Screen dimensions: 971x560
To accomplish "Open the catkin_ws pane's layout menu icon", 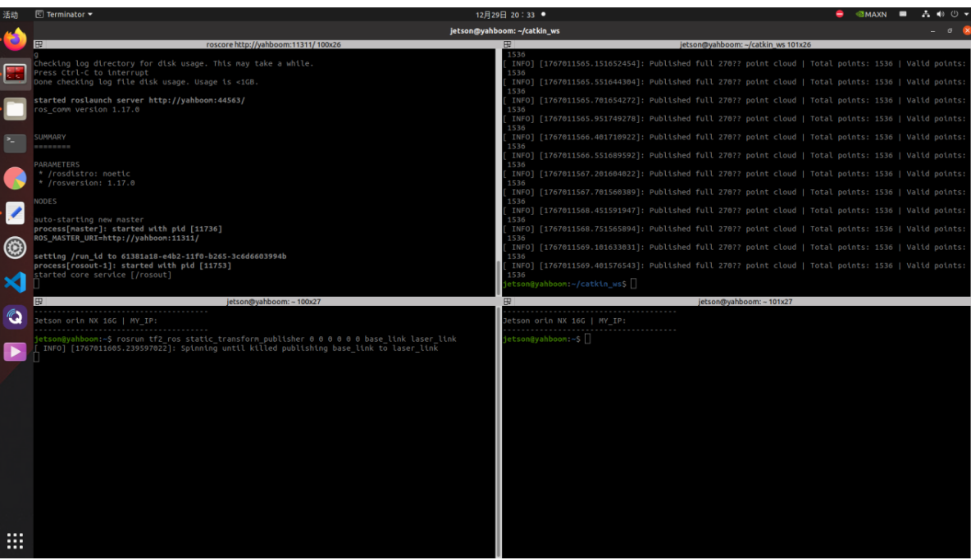I will click(508, 44).
